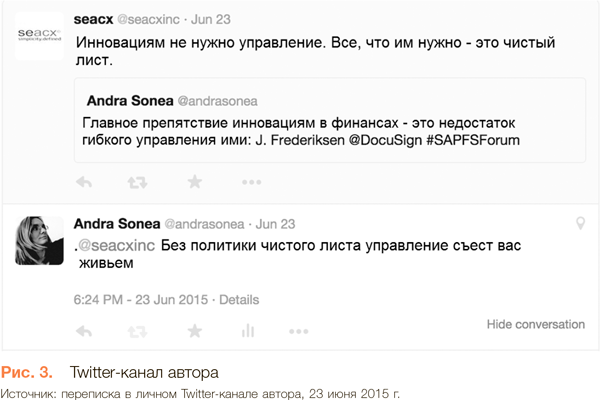The width and height of the screenshot is (600, 400).
Task: Star Andra Sonea's bottom tweet
Action: (x=195, y=331)
